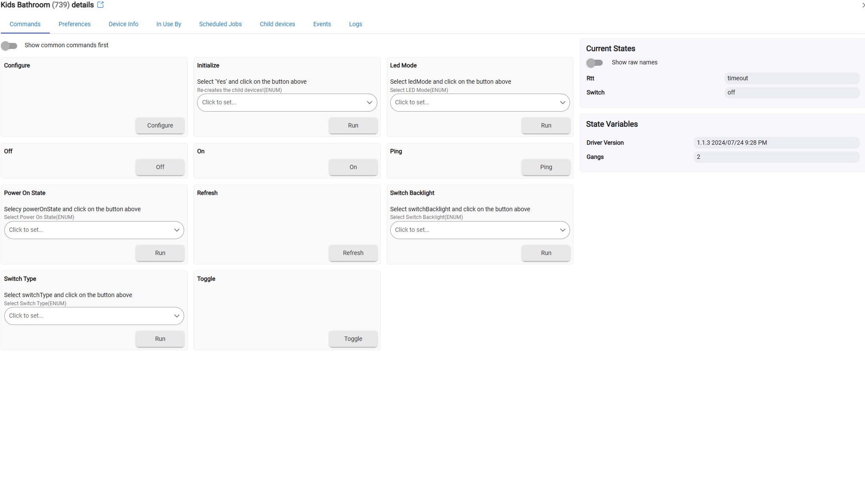Click the Driver Version value field
The image size is (865, 504).
click(776, 143)
